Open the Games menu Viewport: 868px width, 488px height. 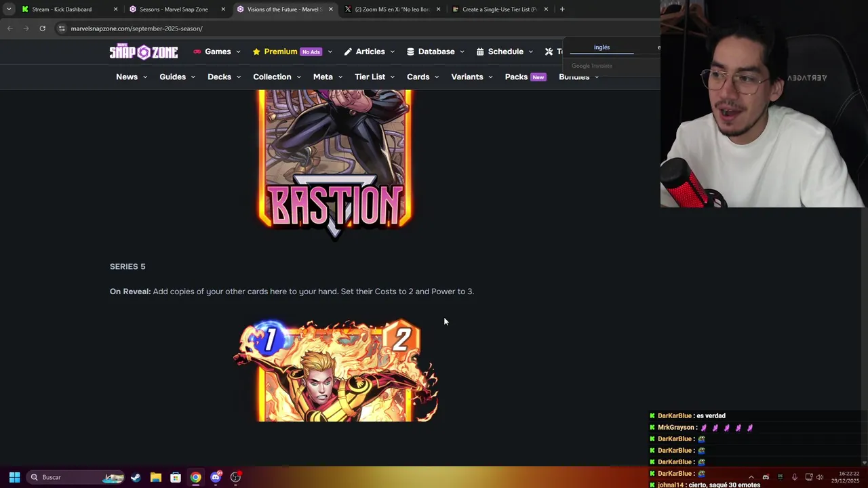[x=218, y=52]
